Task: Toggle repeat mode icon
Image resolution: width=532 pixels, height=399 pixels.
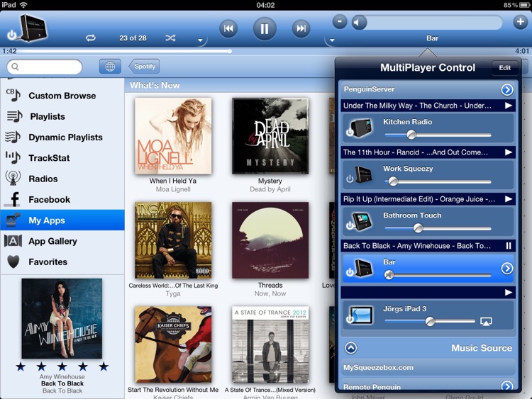Action: click(x=91, y=38)
